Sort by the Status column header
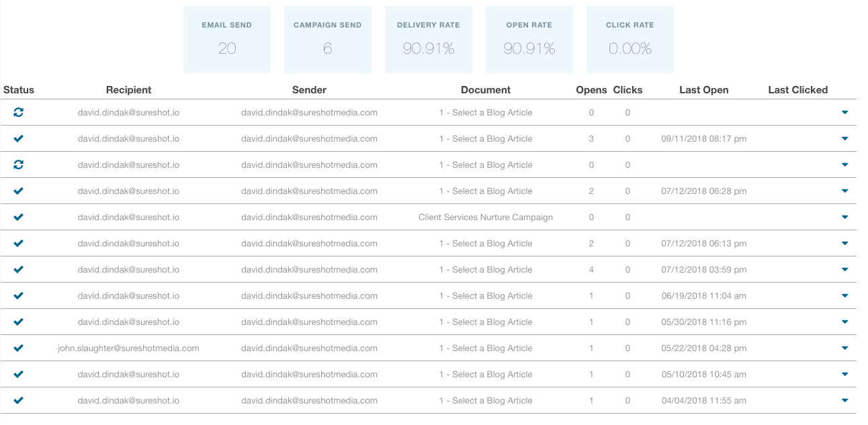This screenshot has width=868, height=425. point(19,90)
